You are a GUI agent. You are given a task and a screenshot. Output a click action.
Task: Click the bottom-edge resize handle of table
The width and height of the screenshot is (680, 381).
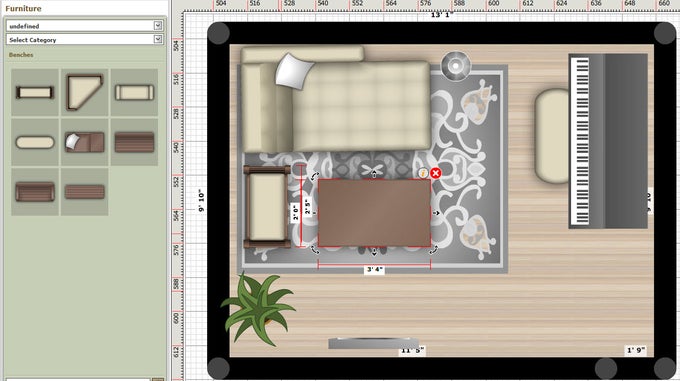coord(374,252)
